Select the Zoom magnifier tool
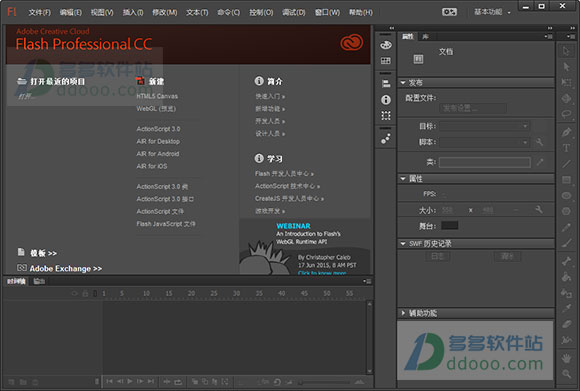 click(566, 374)
